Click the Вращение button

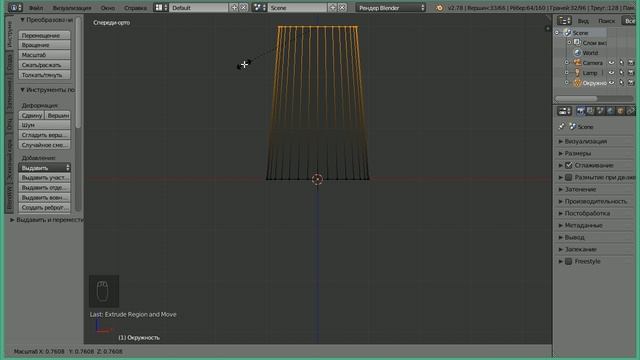(x=44, y=45)
